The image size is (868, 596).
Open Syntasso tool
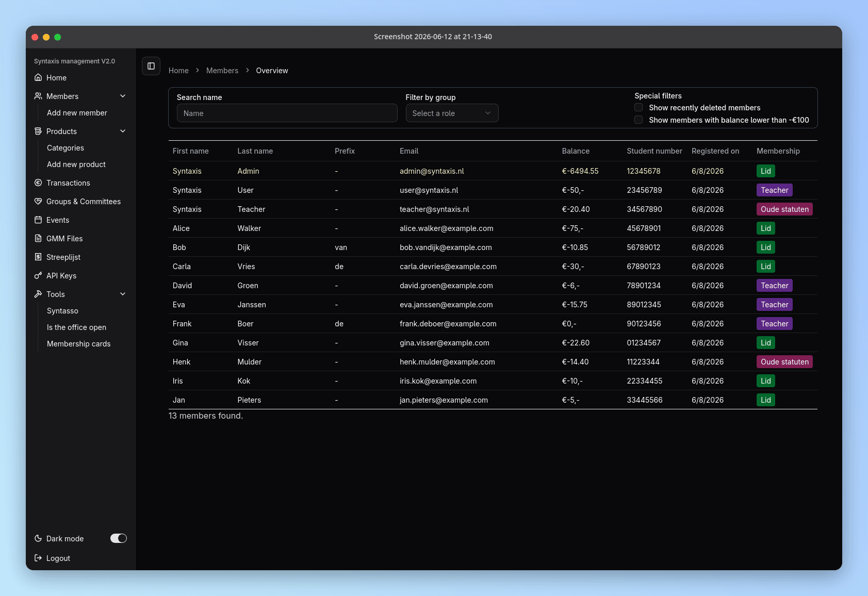62,310
